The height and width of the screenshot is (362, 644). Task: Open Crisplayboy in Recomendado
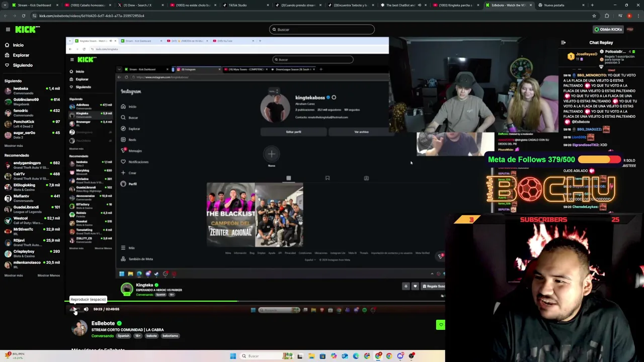[x=31, y=253]
